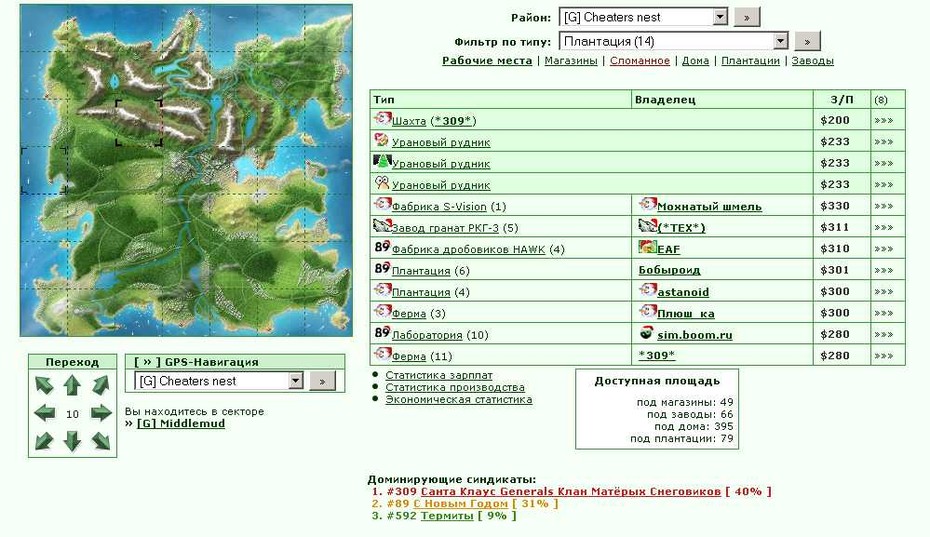Click the >>> arrow on the Шахта row
This screenshot has height=537, width=930.
883,120
